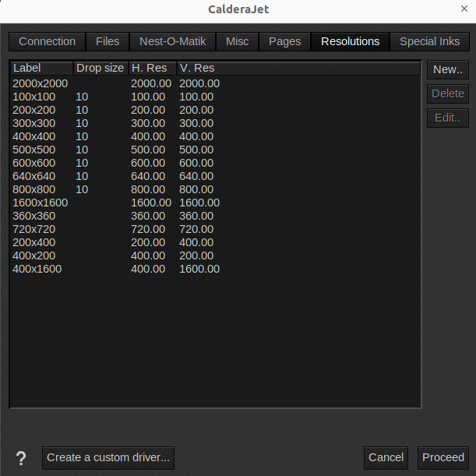Switch to the Special Inks tab
The image size is (476, 476).
click(x=429, y=41)
